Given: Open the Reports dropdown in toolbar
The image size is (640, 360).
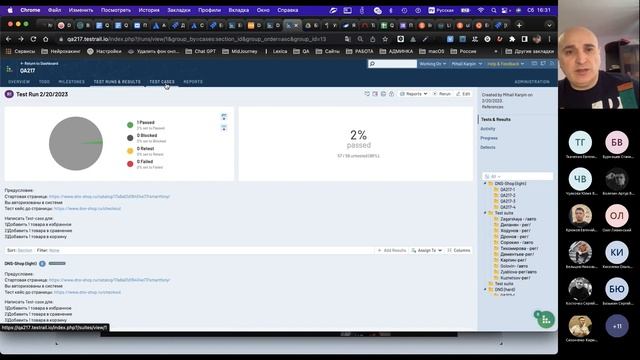Looking at the screenshot, I should point(413,94).
